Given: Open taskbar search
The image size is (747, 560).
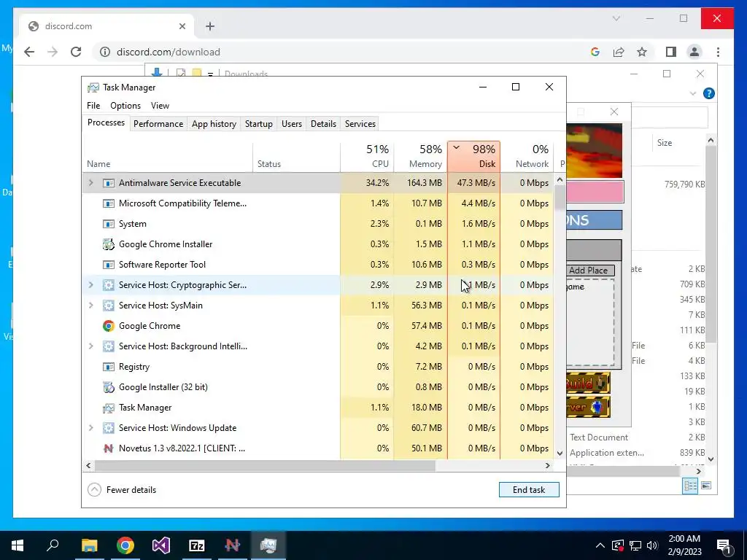Looking at the screenshot, I should coord(53,545).
